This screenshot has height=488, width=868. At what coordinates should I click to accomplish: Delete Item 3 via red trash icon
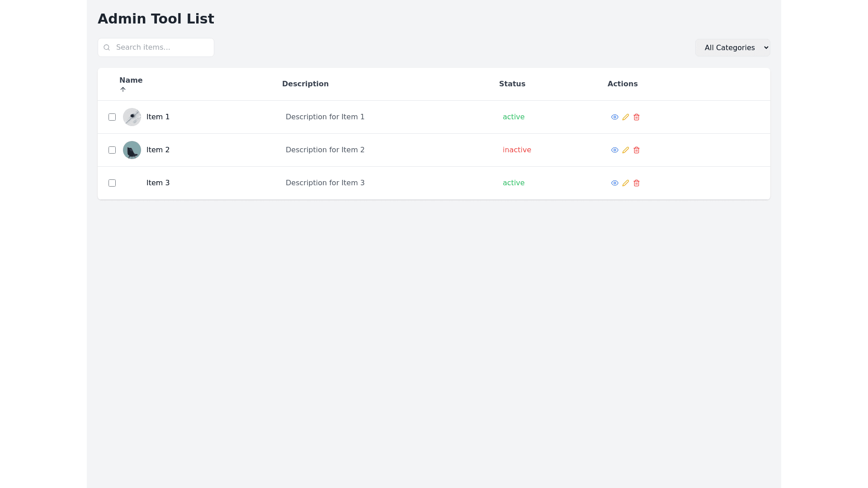[x=636, y=183]
